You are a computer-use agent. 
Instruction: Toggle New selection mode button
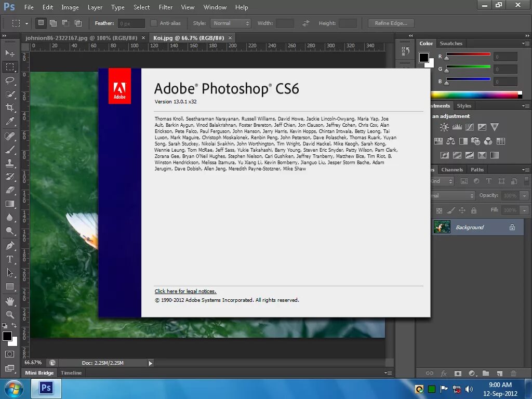[41, 23]
